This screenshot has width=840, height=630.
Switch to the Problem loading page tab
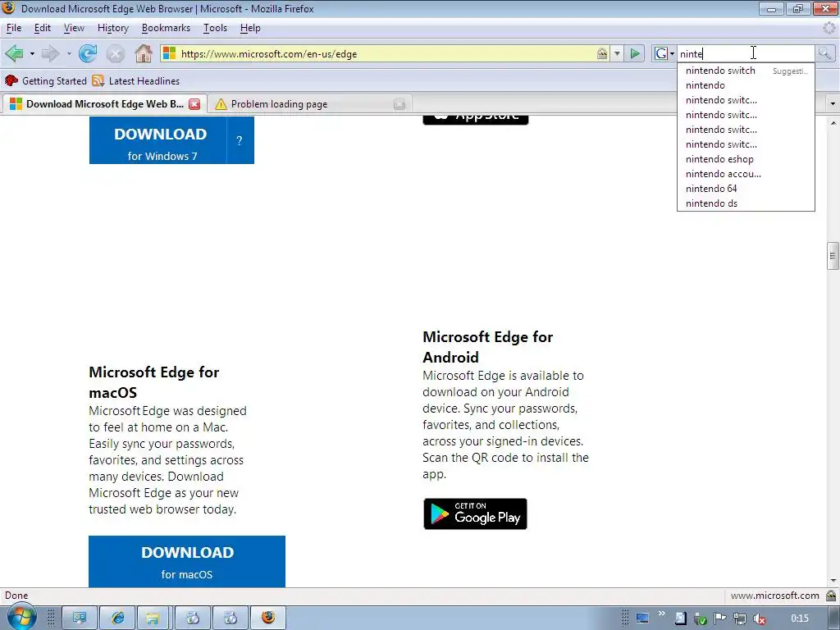point(308,104)
